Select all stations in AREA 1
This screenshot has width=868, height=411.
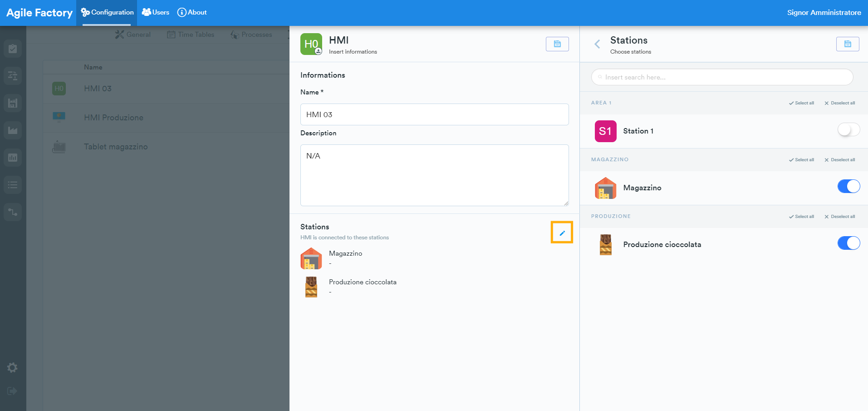(801, 103)
